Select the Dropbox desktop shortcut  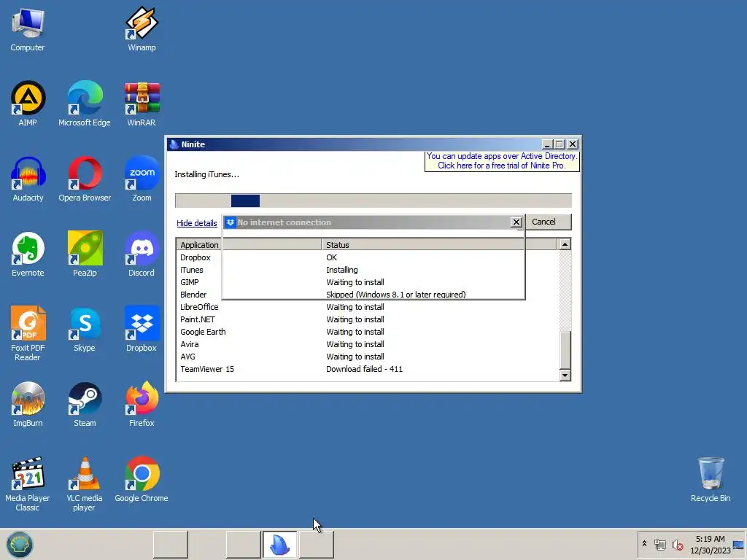142,330
